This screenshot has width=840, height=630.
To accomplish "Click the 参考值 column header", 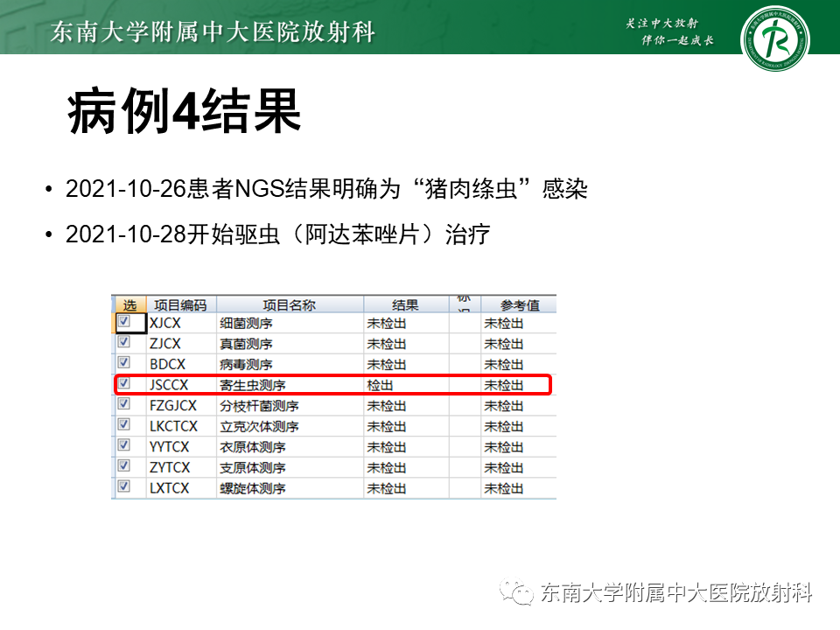I will (x=519, y=304).
